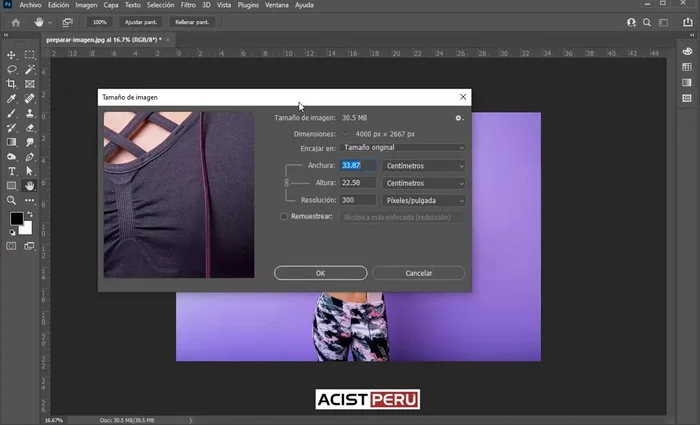Expand the status bar info arrow
700x425 pixels.
pos(191,420)
